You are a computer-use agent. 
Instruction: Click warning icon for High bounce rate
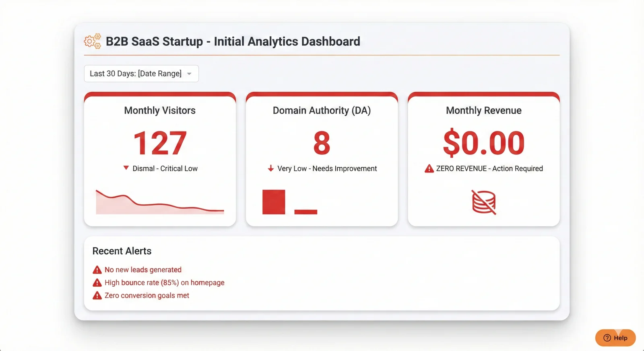click(97, 283)
